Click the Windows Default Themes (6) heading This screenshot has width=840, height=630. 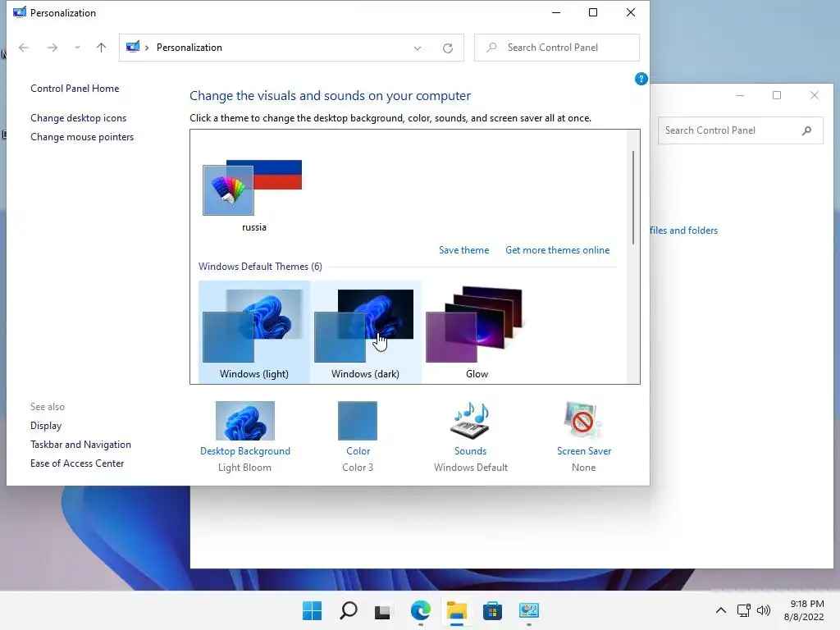click(260, 267)
